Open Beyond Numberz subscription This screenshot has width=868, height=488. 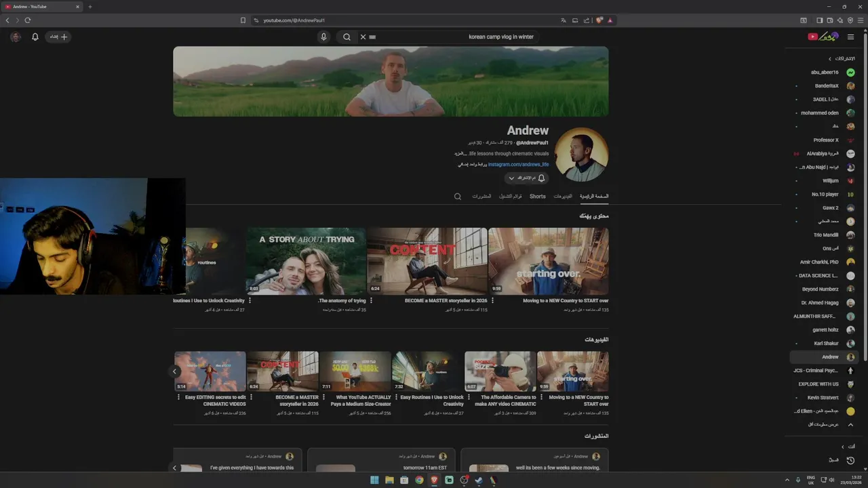click(826, 289)
